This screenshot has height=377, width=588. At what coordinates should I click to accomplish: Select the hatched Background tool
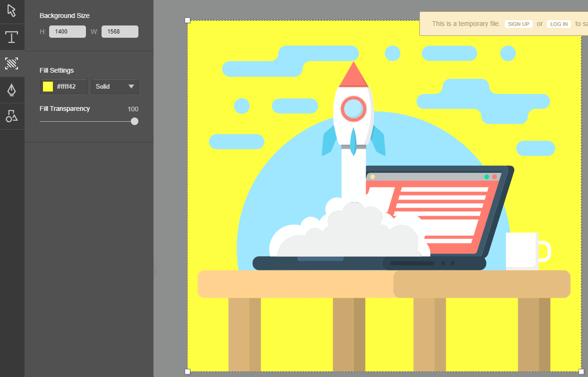tap(12, 64)
